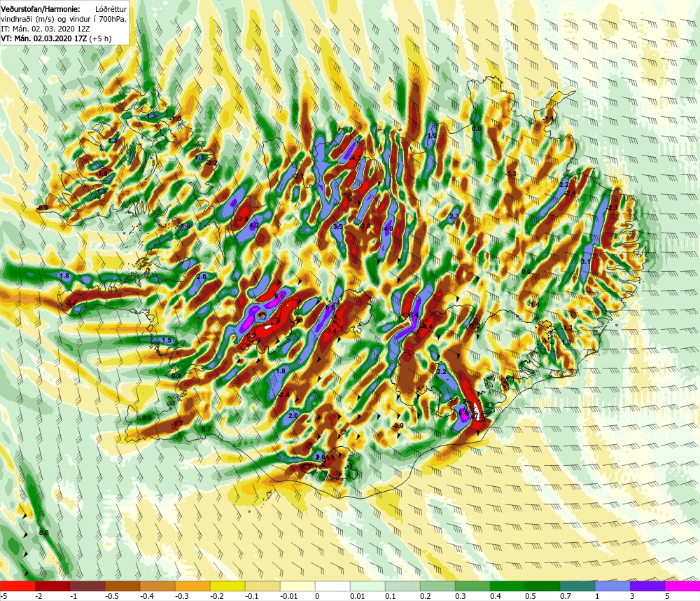Pick the dark green swatch between 0.5 and 0.7
This screenshot has width=700, height=601.
(x=542, y=586)
